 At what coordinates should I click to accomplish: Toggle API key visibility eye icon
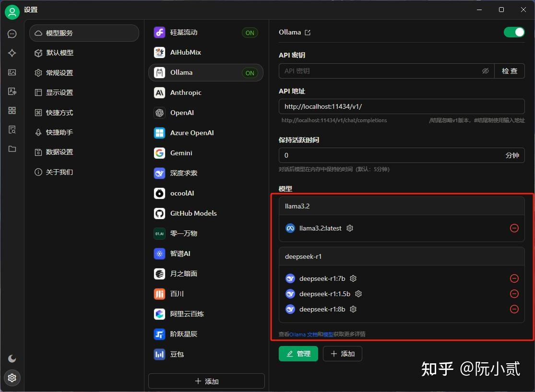(485, 71)
